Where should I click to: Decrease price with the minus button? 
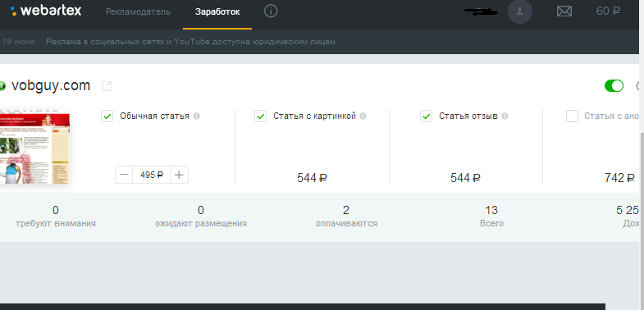pyautogui.click(x=124, y=175)
